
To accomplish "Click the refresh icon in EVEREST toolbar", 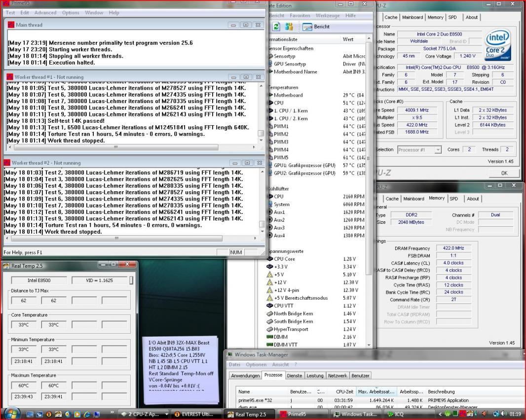I will coord(276,27).
